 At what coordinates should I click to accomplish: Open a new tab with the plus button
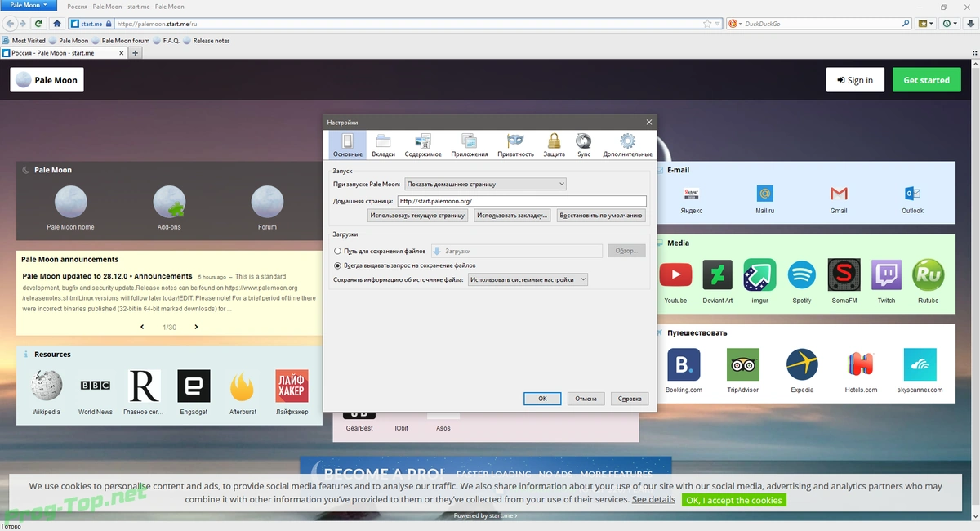click(x=136, y=52)
